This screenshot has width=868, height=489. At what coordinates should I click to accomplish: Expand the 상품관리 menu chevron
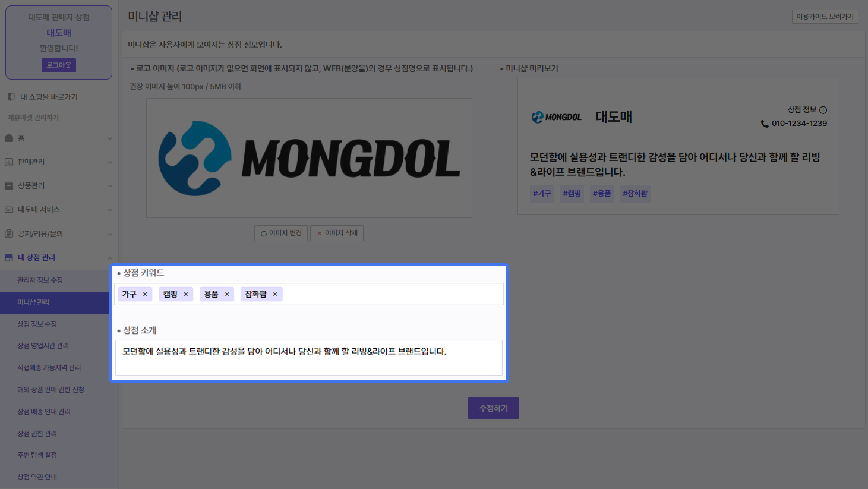click(110, 186)
